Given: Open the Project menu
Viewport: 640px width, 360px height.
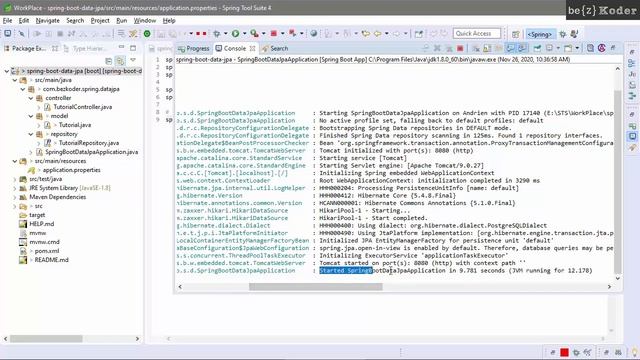Looking at the screenshot, I should (x=100, y=20).
